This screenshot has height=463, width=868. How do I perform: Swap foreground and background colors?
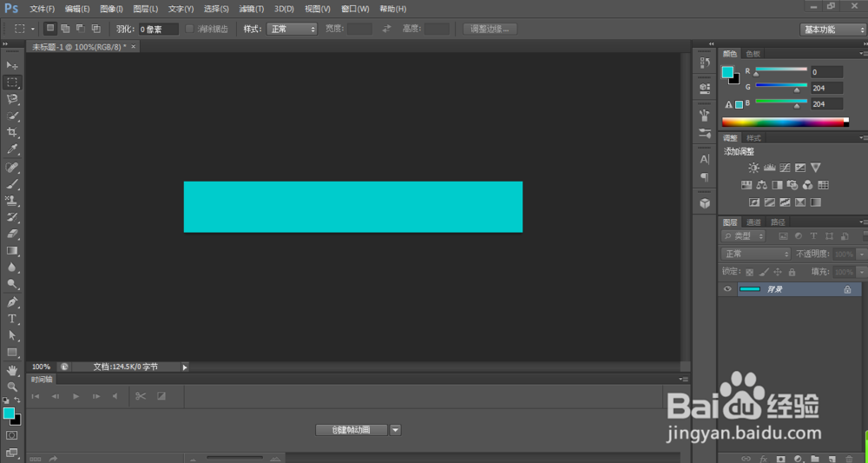tap(17, 400)
